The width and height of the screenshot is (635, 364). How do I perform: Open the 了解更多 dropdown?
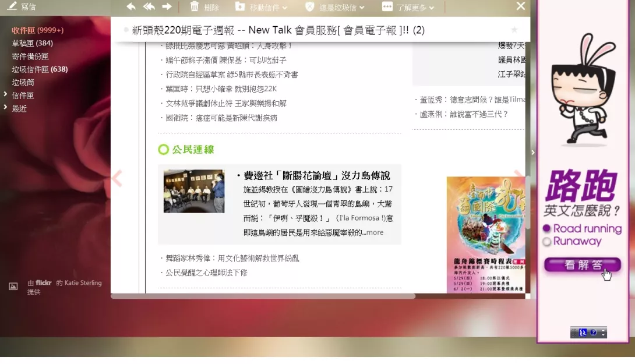415,8
